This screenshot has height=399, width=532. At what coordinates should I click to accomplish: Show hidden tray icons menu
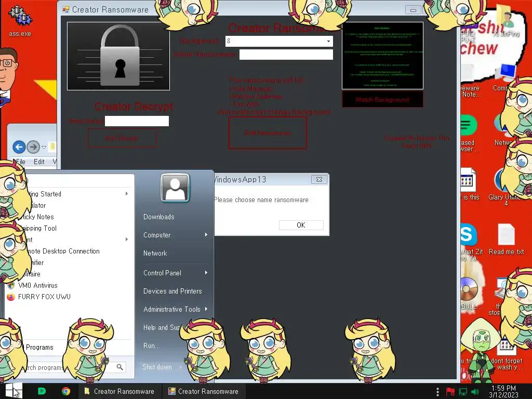[437, 392]
